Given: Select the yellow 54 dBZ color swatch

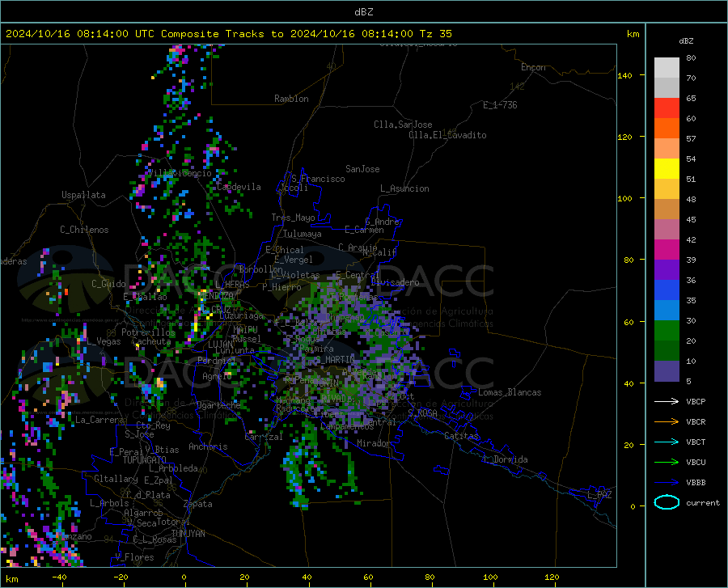Looking at the screenshot, I should [667, 169].
